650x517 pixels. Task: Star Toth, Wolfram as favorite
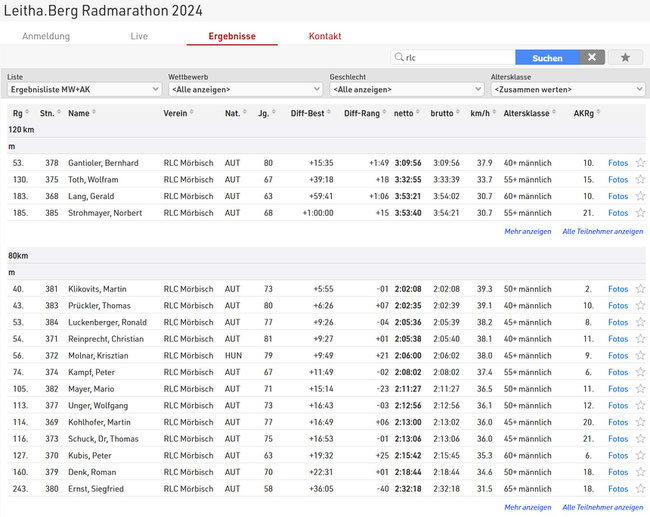tap(640, 180)
